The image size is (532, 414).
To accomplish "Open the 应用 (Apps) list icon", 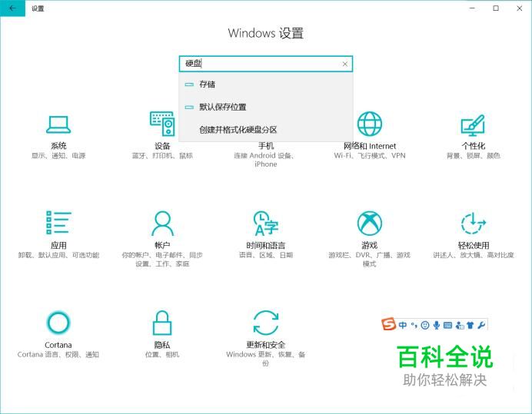I will click(58, 223).
